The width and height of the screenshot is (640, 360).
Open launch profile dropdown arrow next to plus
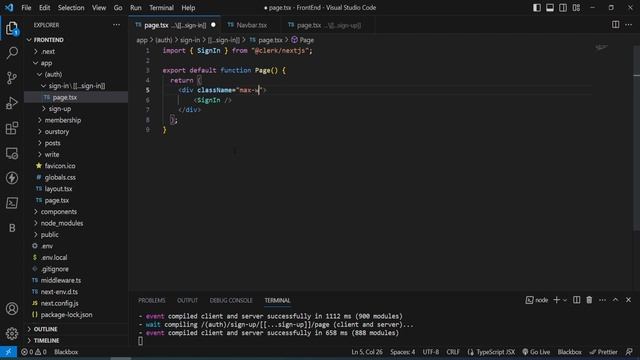565,300
